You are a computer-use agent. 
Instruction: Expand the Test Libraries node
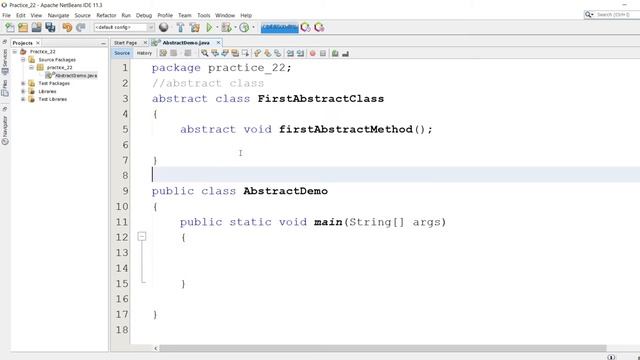tap(23, 99)
